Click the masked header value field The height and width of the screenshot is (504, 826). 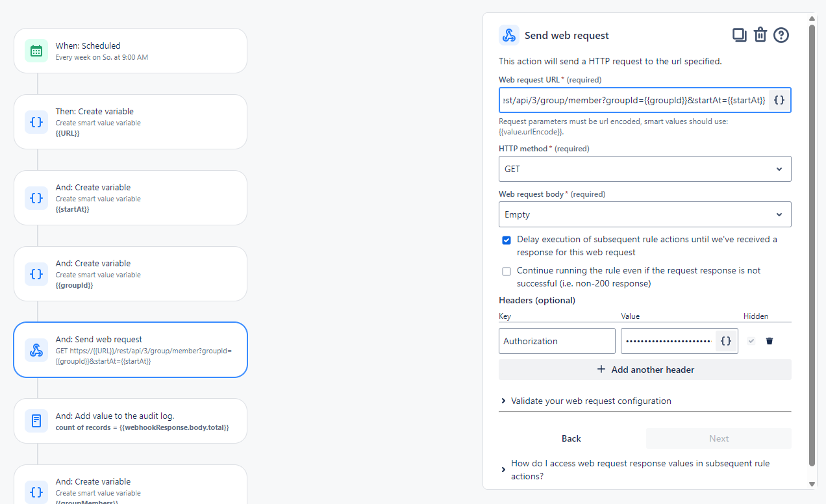pos(668,341)
